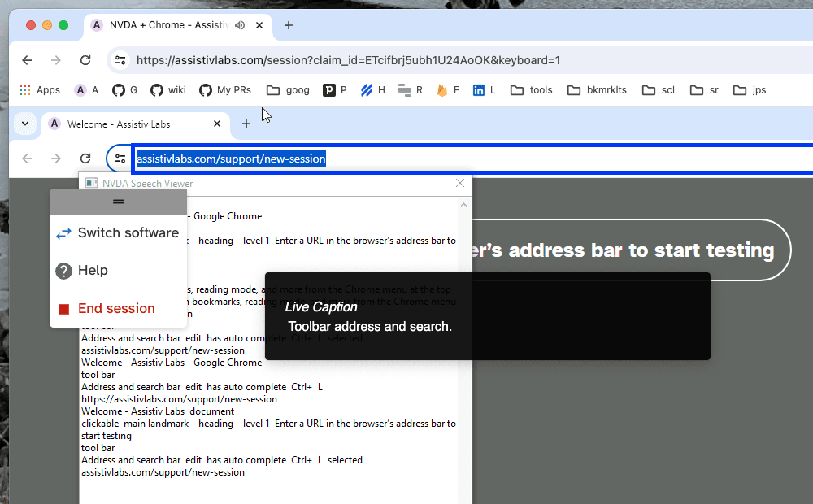Choose Switch software in the session menu
The height and width of the screenshot is (504, 813).
(x=119, y=233)
